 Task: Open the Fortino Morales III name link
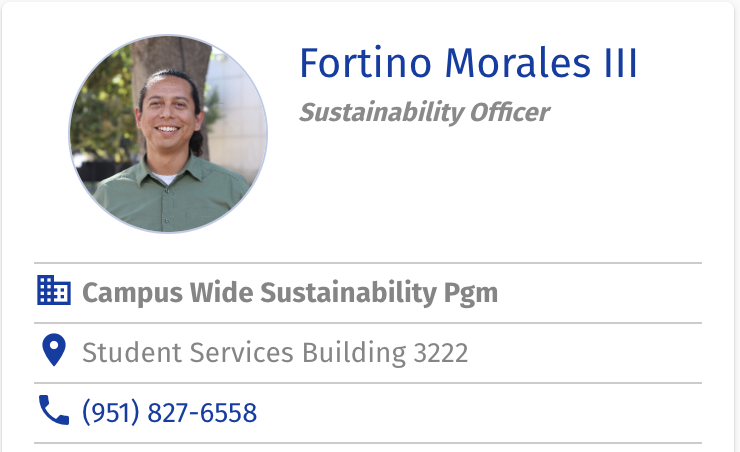(x=468, y=63)
